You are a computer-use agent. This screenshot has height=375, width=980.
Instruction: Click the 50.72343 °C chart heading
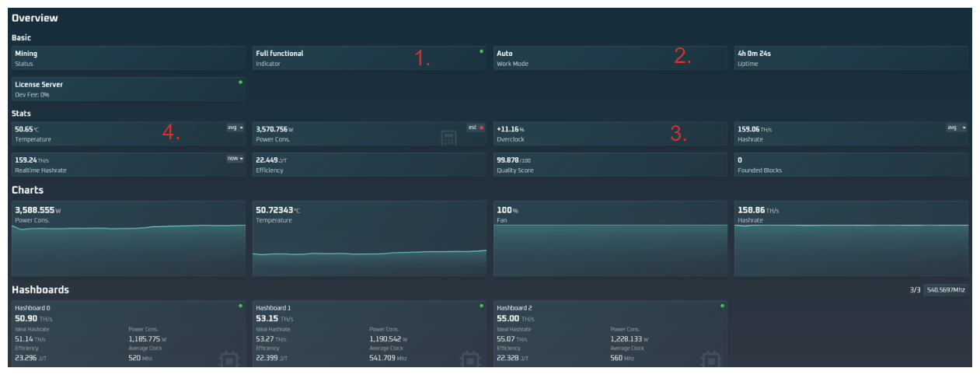[x=277, y=210]
